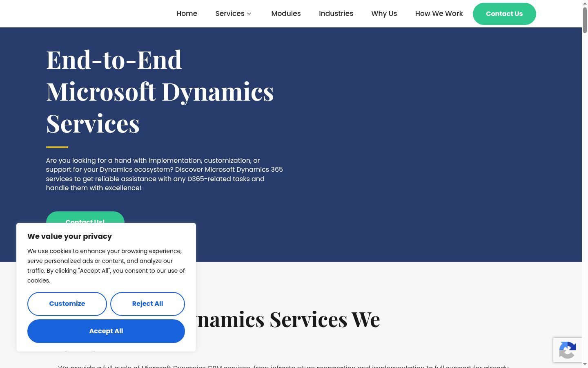Click the cookie notice text "We use cookies to enhance"
The image size is (588, 368).
coord(106,266)
